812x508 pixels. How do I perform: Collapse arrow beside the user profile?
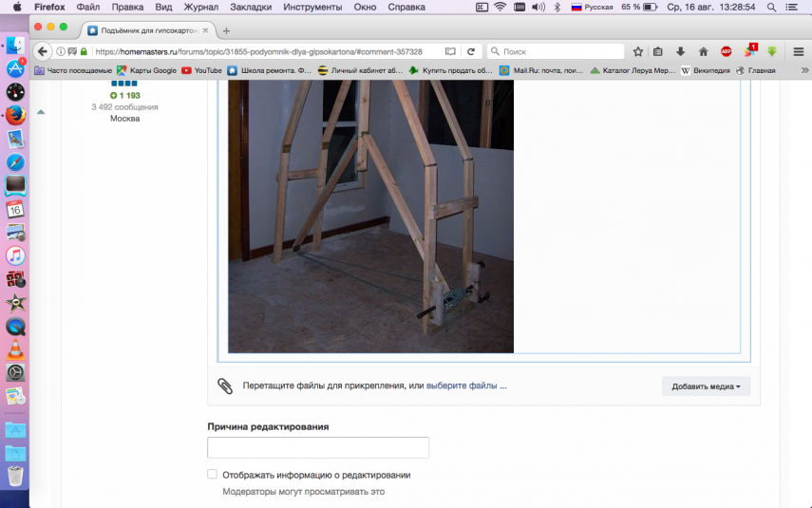(x=41, y=112)
